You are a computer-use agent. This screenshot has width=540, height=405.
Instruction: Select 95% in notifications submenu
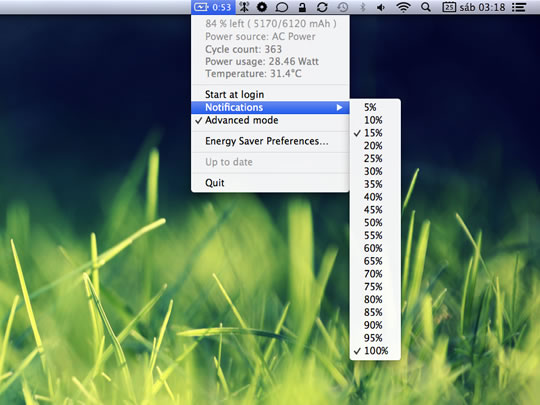coord(375,338)
